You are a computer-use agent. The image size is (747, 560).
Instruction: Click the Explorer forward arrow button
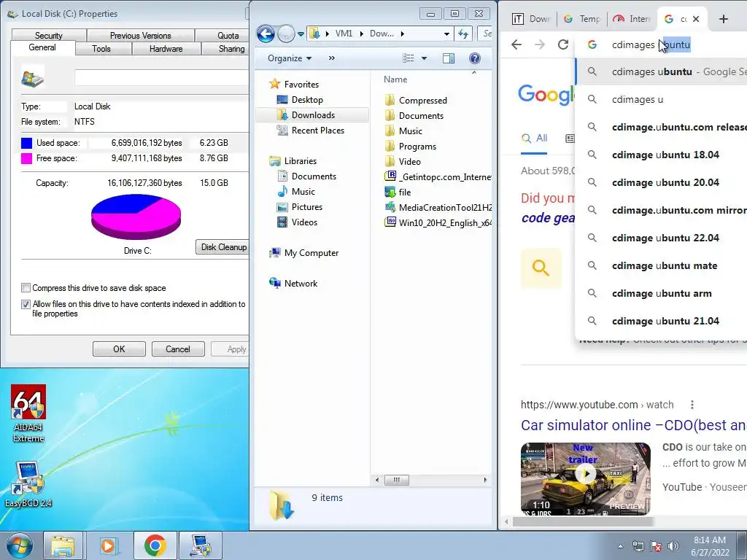[x=286, y=34]
